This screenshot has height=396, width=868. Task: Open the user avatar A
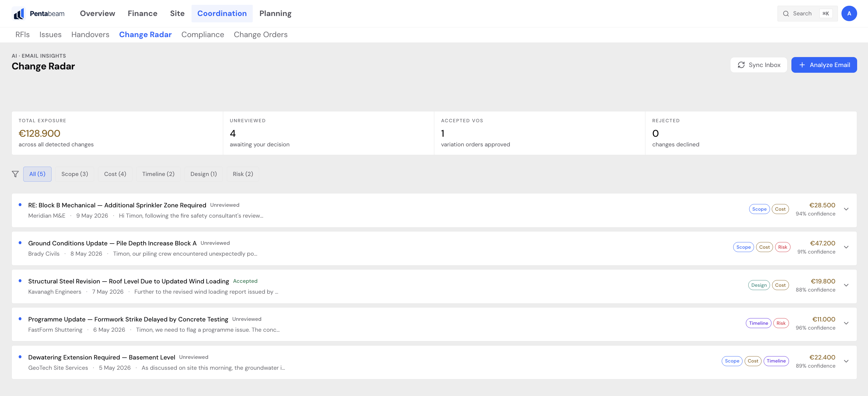coord(849,14)
